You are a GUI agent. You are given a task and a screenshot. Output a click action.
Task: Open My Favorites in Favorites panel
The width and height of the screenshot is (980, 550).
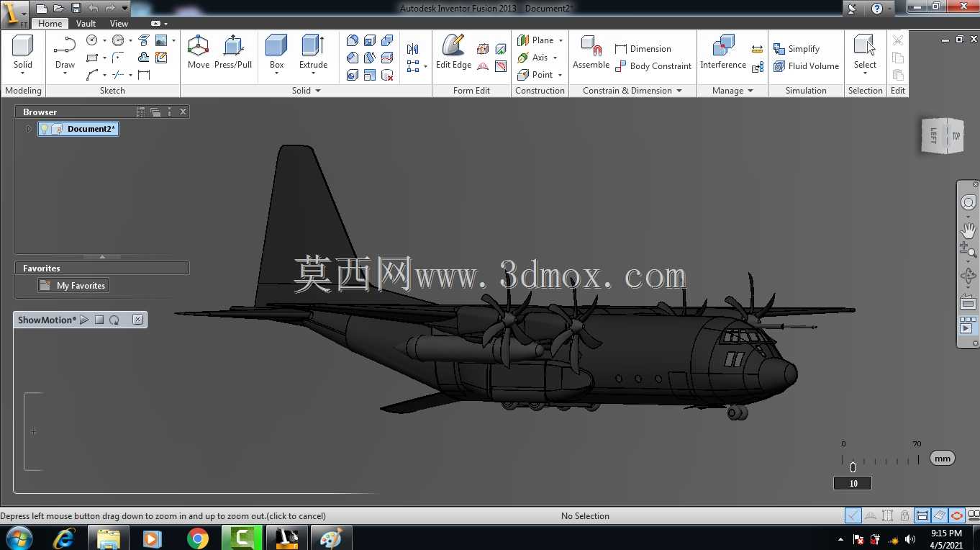point(73,286)
